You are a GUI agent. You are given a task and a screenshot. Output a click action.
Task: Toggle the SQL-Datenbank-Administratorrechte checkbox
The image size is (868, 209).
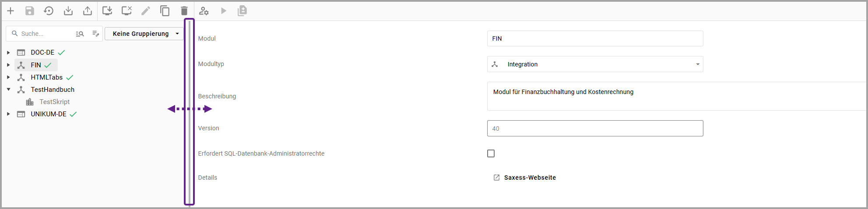click(x=491, y=153)
